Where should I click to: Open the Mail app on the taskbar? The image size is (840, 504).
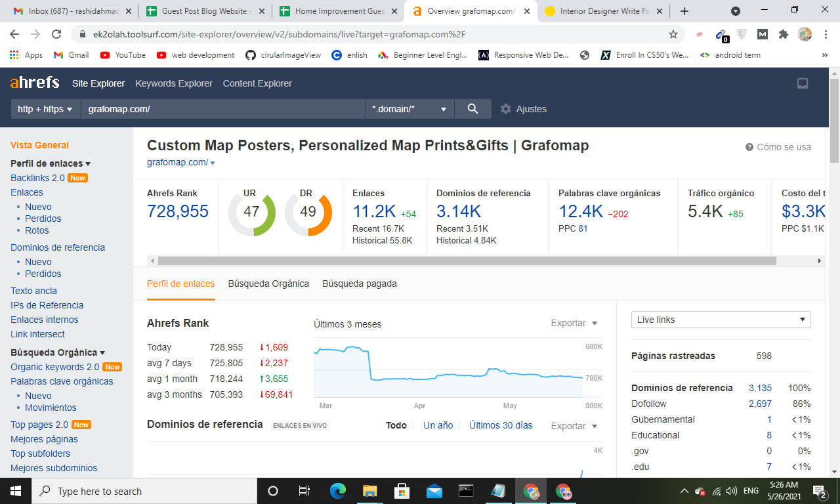(434, 491)
